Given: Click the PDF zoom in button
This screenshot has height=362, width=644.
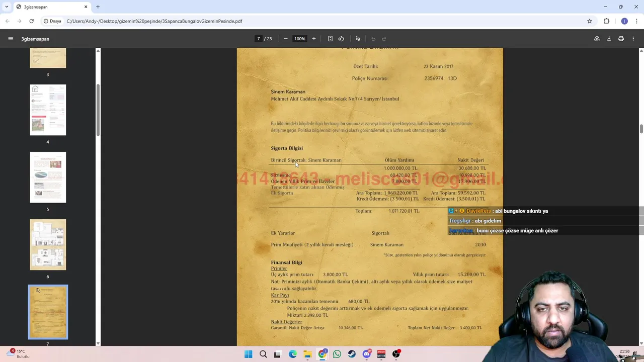Looking at the screenshot, I should click(x=314, y=39).
